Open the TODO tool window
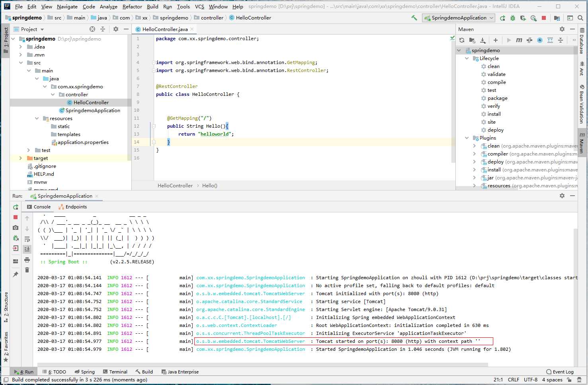588x385 pixels. pyautogui.click(x=55, y=372)
